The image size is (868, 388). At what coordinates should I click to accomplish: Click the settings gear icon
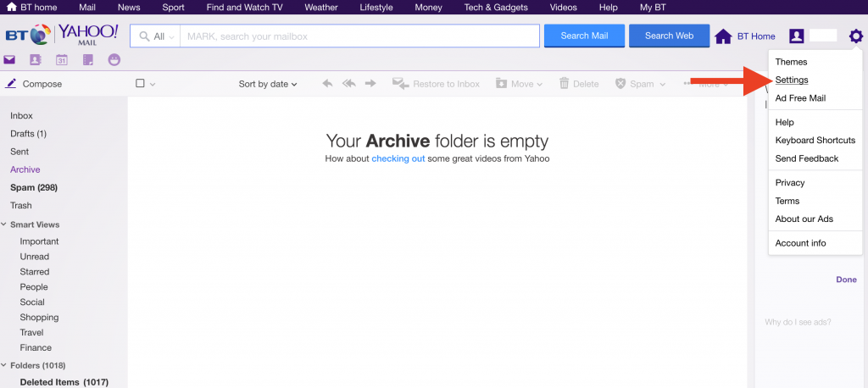pyautogui.click(x=856, y=36)
